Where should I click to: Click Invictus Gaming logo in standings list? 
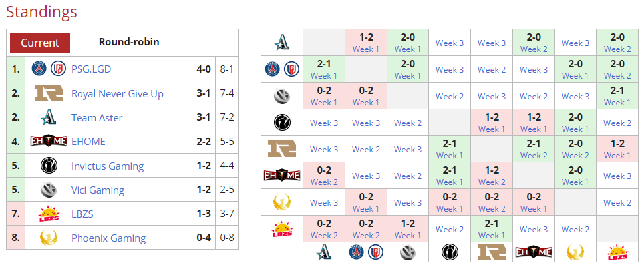(49, 166)
